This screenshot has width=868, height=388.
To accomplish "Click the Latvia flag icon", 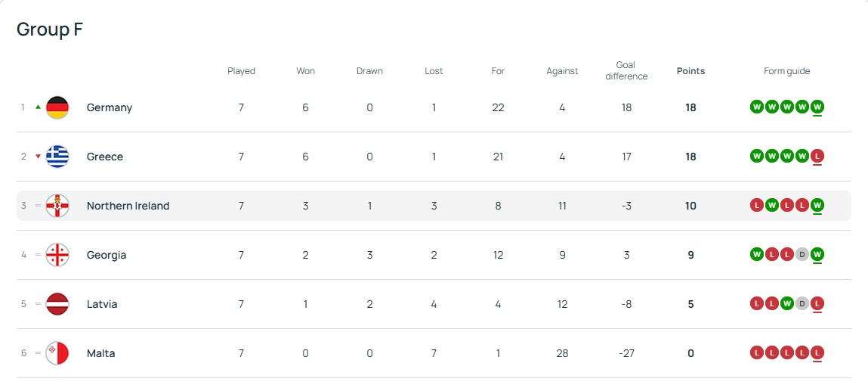I will click(x=57, y=304).
